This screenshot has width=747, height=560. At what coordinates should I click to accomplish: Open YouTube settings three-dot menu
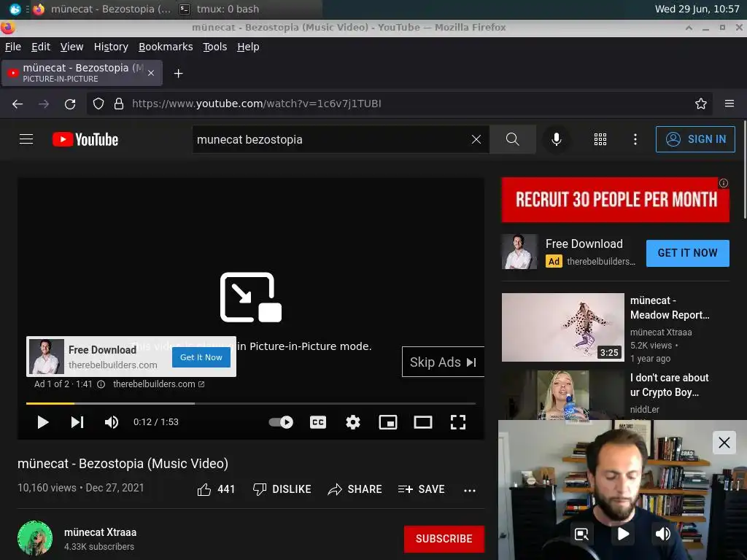pos(635,139)
